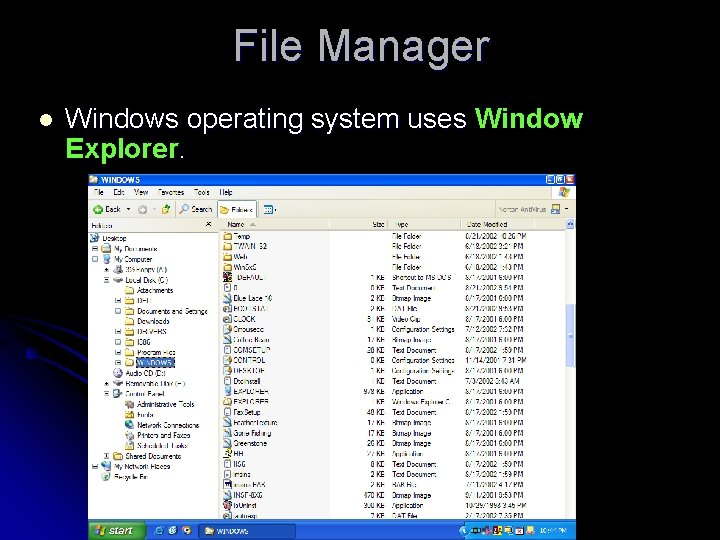Open the Edit menu
Screen dimensions: 720x540
pos(119,192)
